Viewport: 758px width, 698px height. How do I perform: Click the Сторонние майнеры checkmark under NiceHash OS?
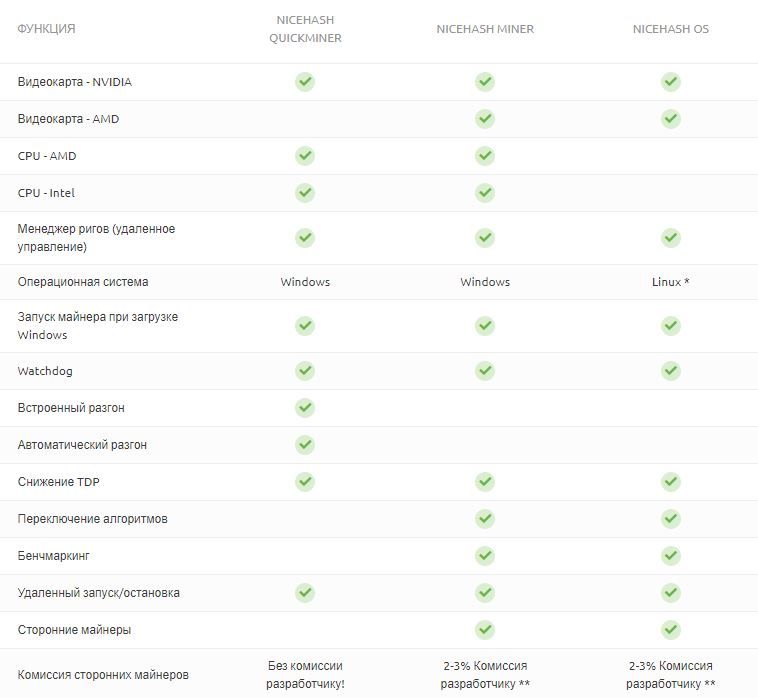(x=671, y=630)
